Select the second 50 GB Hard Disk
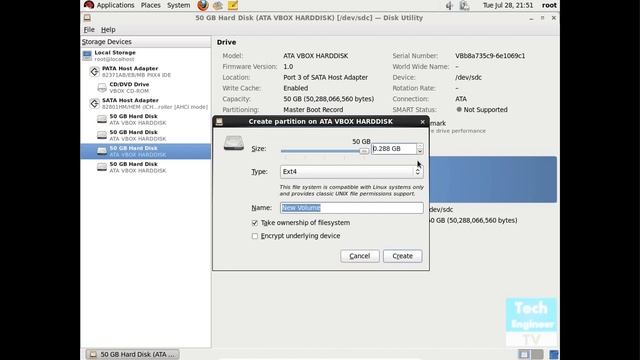 coord(146,135)
